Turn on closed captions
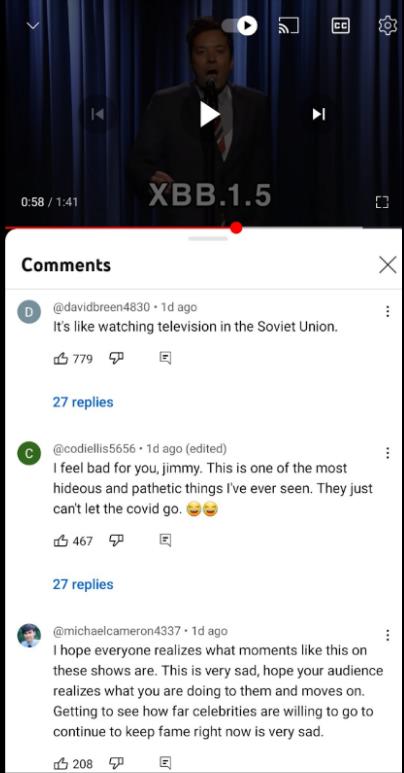Image resolution: width=404 pixels, height=773 pixels. coord(340,26)
